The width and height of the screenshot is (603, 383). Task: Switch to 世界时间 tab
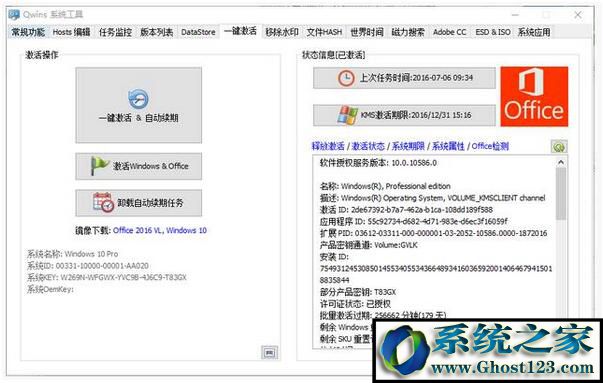366,32
